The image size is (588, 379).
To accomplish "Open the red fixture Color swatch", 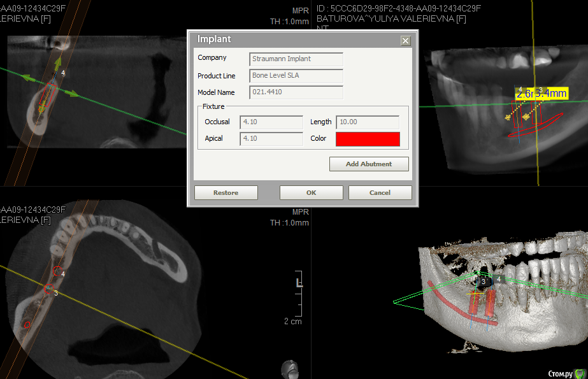I will pos(368,139).
